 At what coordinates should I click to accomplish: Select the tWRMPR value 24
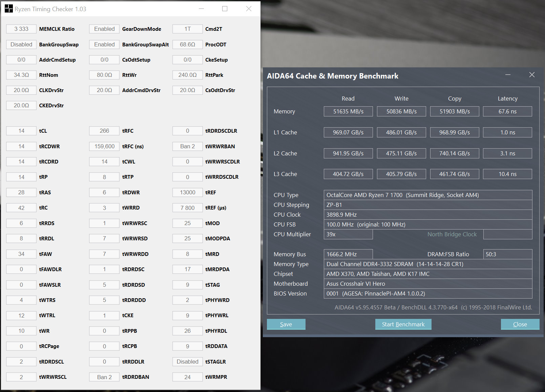tap(187, 377)
